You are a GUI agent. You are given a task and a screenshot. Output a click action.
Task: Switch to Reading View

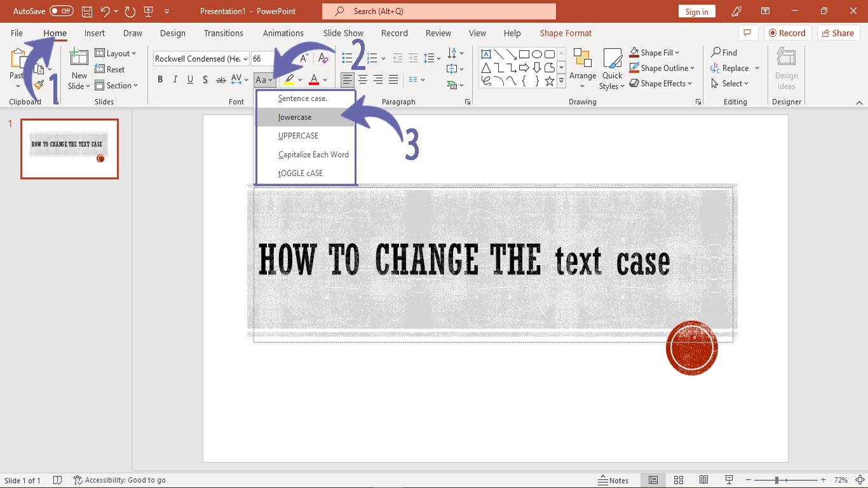(703, 480)
